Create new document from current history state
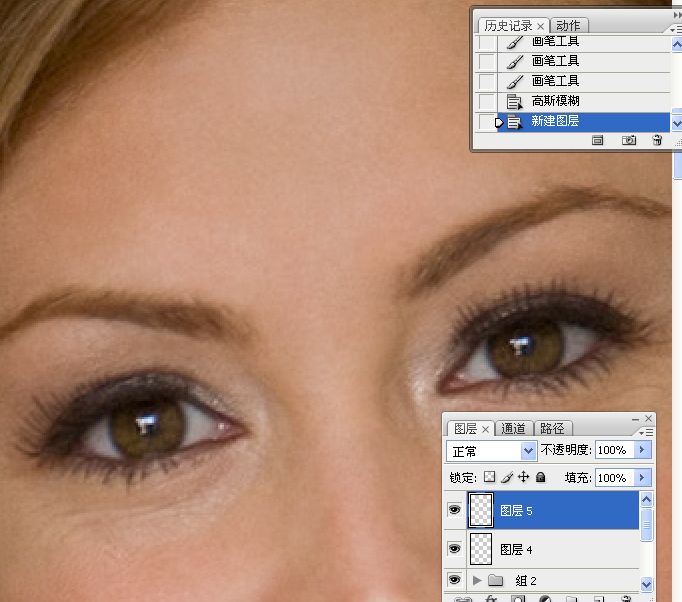 point(597,140)
